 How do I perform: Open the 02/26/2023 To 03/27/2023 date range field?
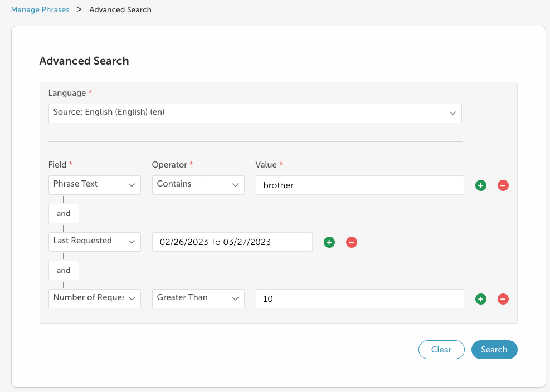point(232,242)
